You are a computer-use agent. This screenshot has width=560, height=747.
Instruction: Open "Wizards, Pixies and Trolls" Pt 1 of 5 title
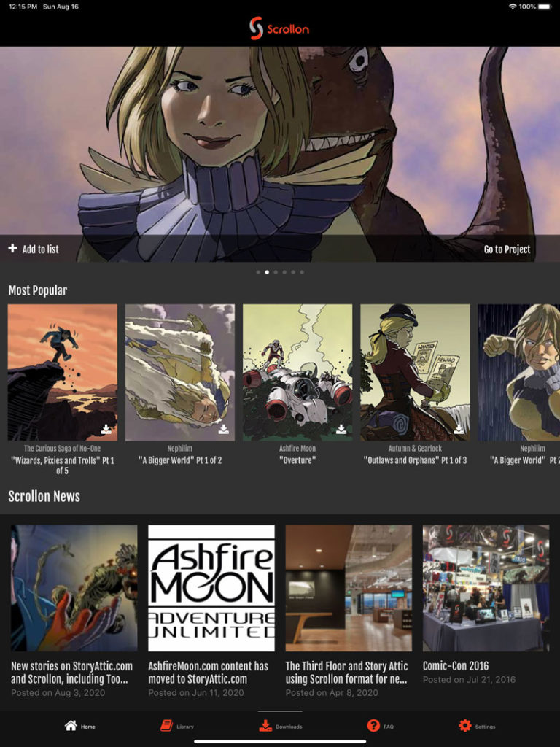point(63,465)
